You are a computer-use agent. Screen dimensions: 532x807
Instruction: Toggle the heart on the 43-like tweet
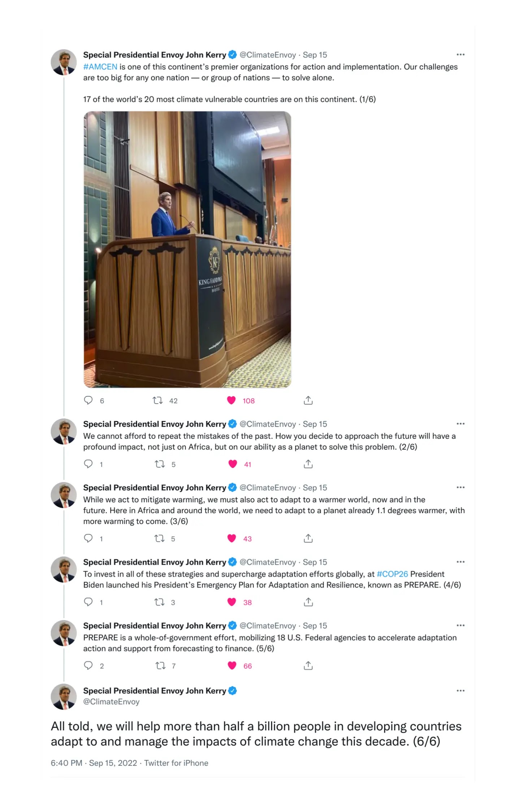(232, 538)
